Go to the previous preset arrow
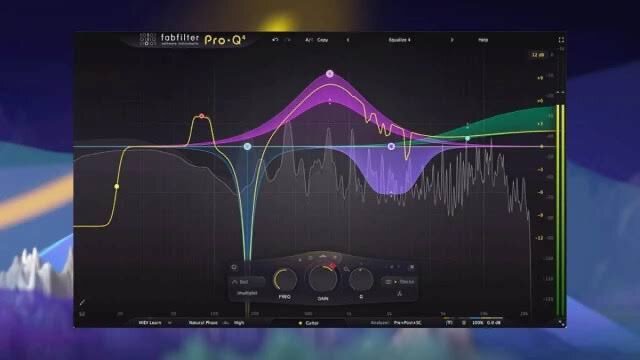The height and width of the screenshot is (360, 640). click(348, 40)
